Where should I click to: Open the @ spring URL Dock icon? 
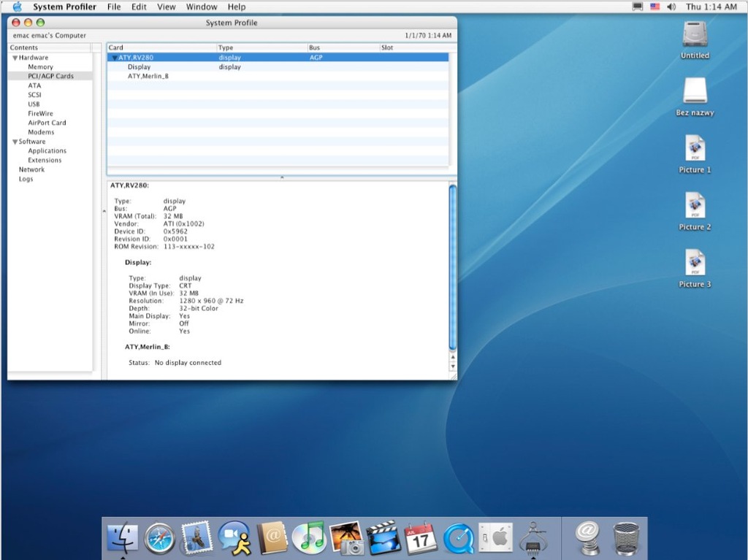[x=588, y=539]
